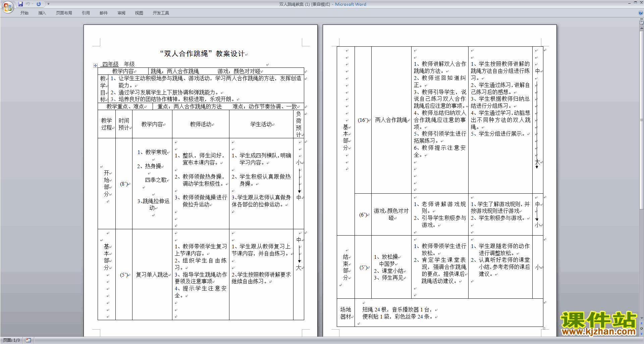Viewport: 644px width, 344px height.
Task: Click the text 短绳 24 根, 音乐播放器 1 台
Action: tap(397, 309)
